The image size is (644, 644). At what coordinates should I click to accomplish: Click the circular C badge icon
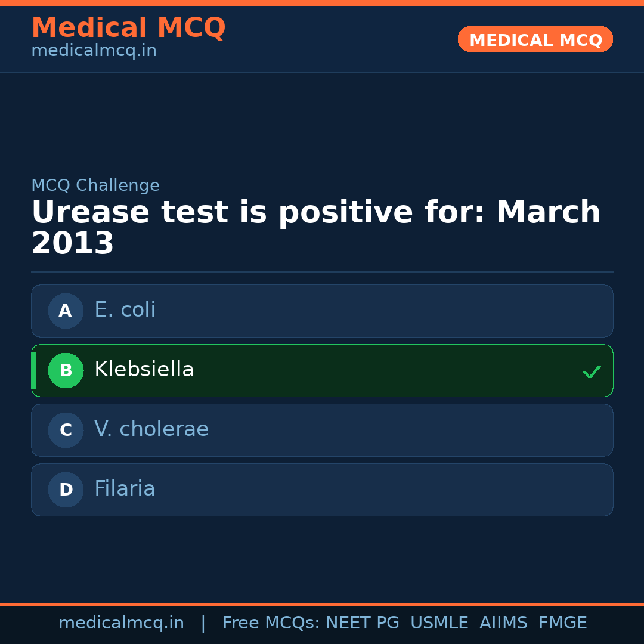(66, 430)
